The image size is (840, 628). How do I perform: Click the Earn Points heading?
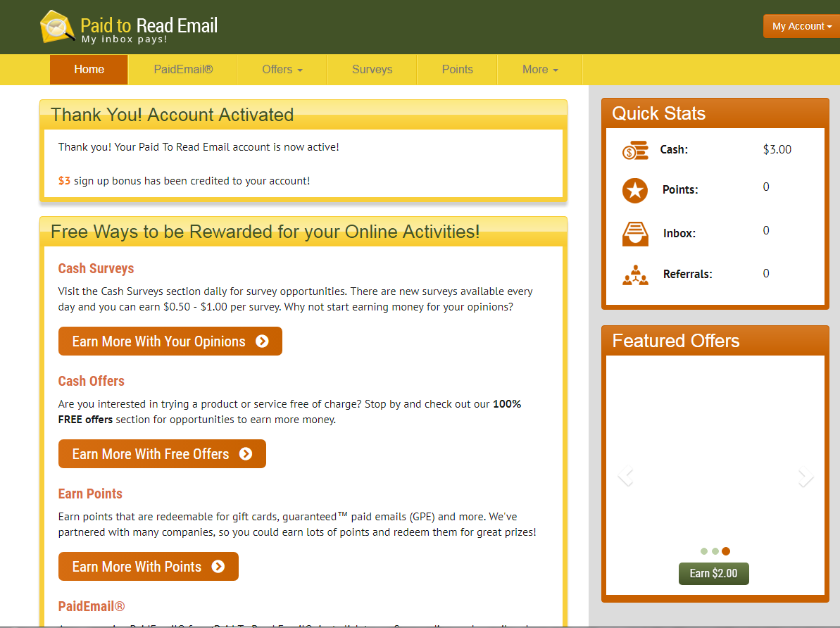coord(90,494)
